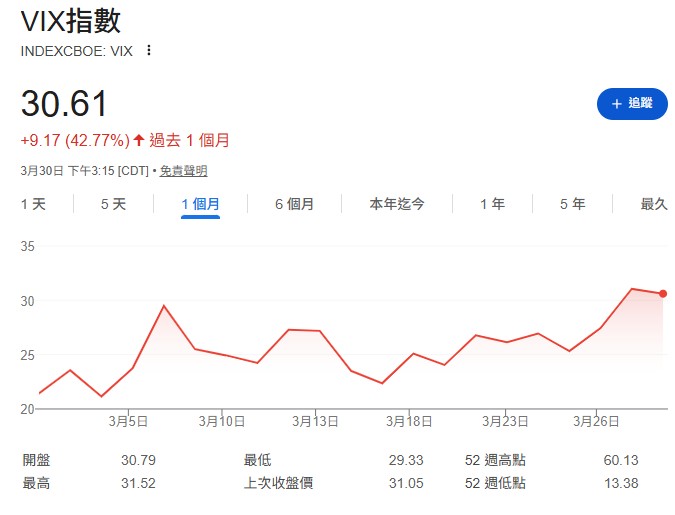Show 本年迄今 year-to-date chart
Image resolution: width=675 pixels, height=515 pixels.
click(x=396, y=204)
